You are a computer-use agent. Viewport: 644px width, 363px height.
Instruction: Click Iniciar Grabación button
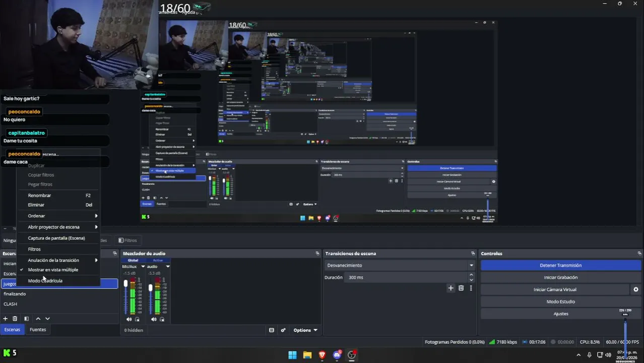560,277
